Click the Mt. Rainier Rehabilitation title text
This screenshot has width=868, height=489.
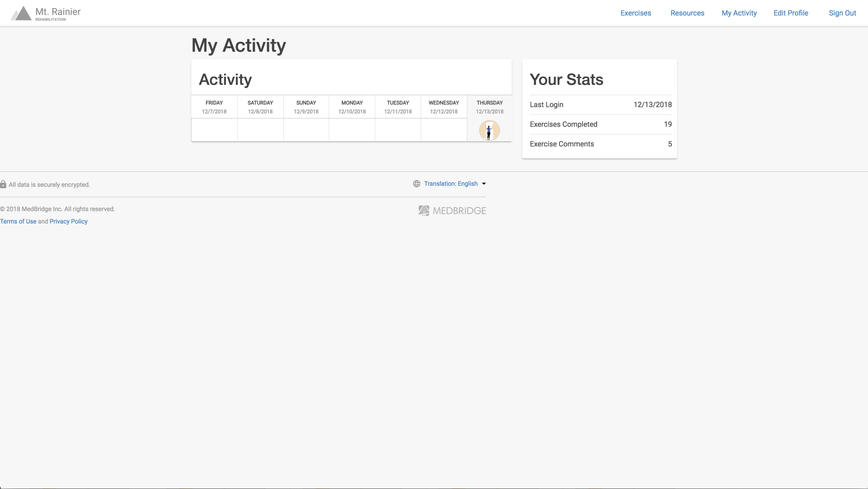pyautogui.click(x=58, y=13)
